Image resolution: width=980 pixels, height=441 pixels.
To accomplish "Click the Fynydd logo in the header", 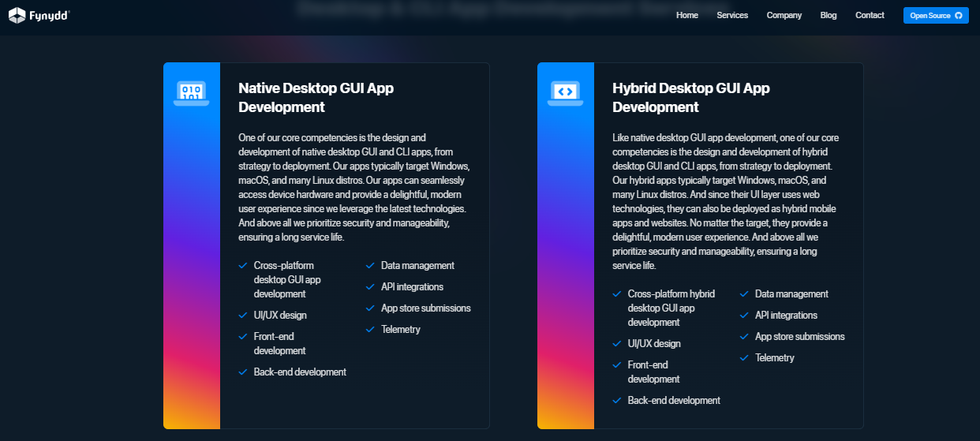I will pyautogui.click(x=39, y=15).
